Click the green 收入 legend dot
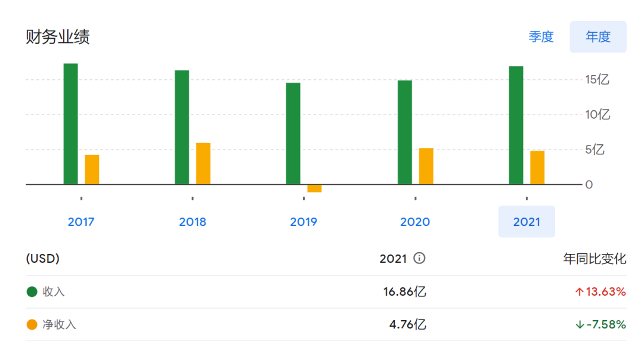The width and height of the screenshot is (644, 341). pos(32,292)
